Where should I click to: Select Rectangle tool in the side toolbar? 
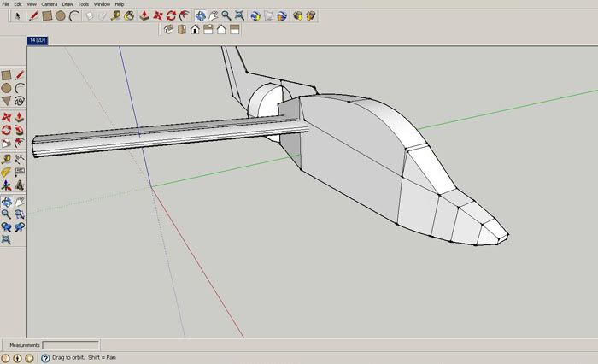coord(6,75)
